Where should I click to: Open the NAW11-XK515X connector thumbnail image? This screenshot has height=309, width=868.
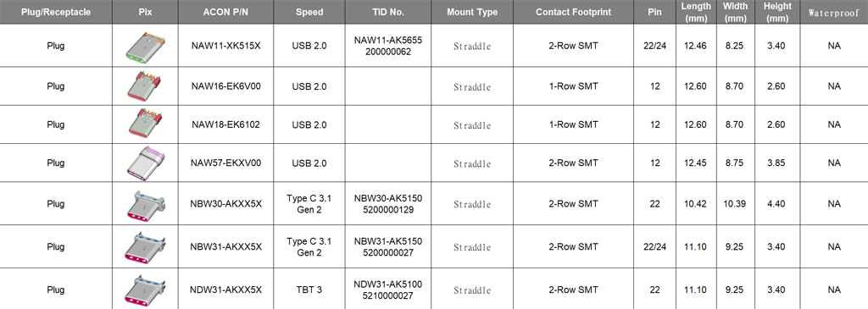click(145, 46)
